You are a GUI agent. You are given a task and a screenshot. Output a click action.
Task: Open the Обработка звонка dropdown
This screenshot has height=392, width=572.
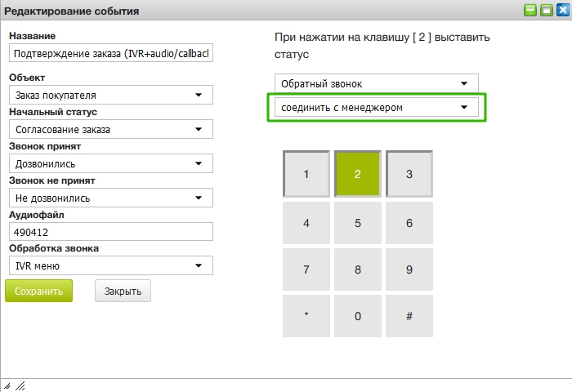pos(110,265)
